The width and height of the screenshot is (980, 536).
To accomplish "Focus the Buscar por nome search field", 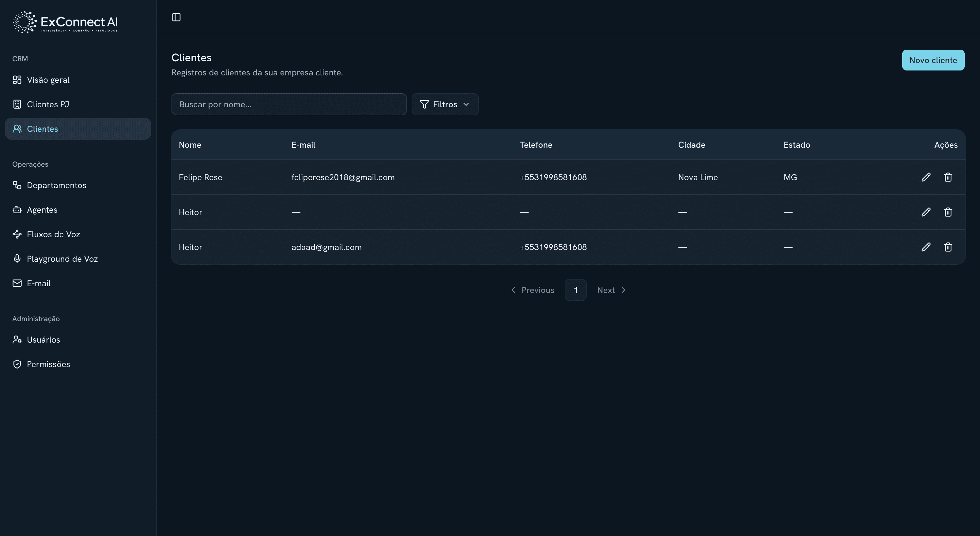I will tap(289, 104).
